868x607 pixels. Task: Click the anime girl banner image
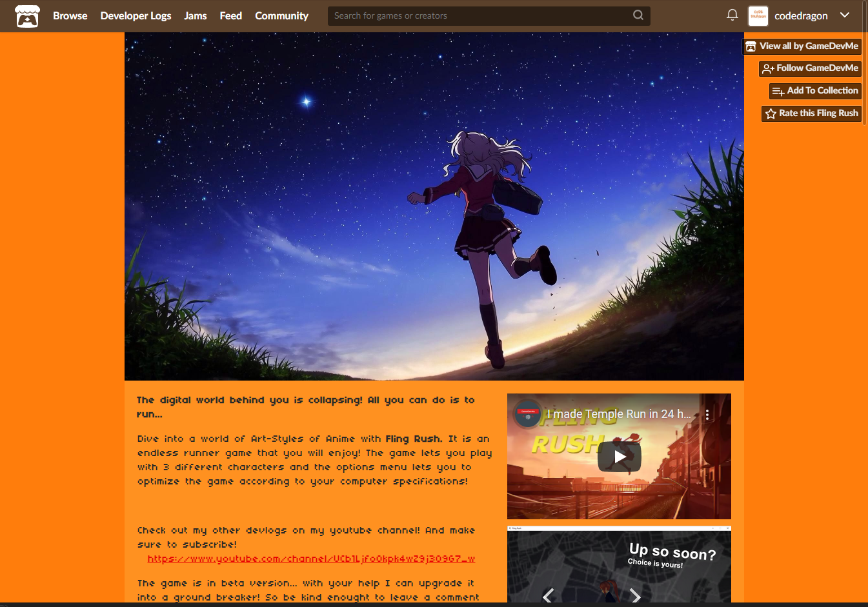(x=434, y=206)
